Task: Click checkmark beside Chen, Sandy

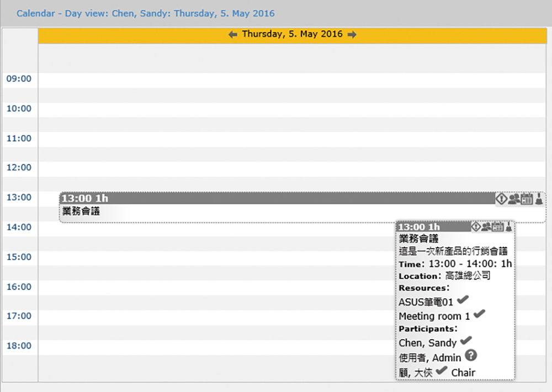Action: point(466,340)
